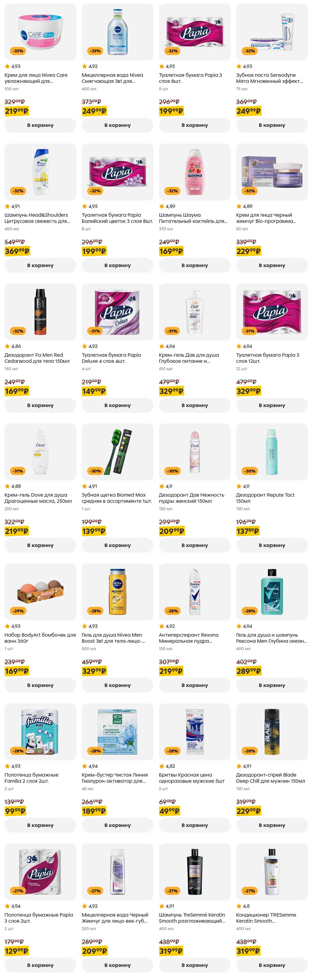Add Шаума shampoo to cart
Viewport: 319px width, 980px height.
pyautogui.click(x=195, y=265)
